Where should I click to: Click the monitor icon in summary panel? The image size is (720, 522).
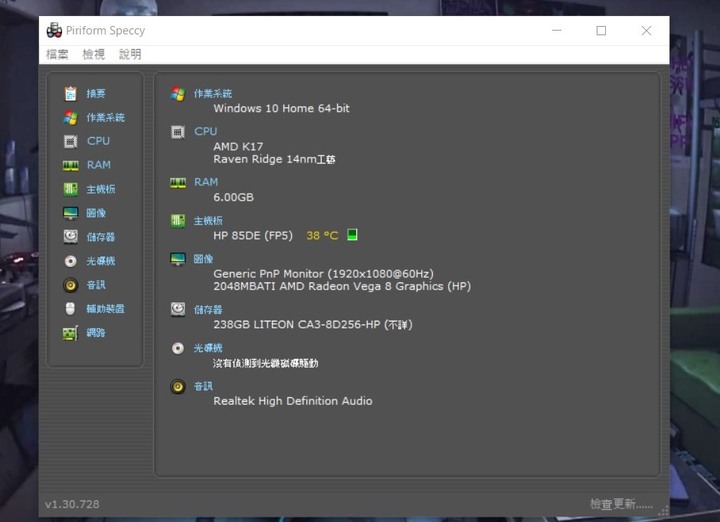pyautogui.click(x=178, y=259)
